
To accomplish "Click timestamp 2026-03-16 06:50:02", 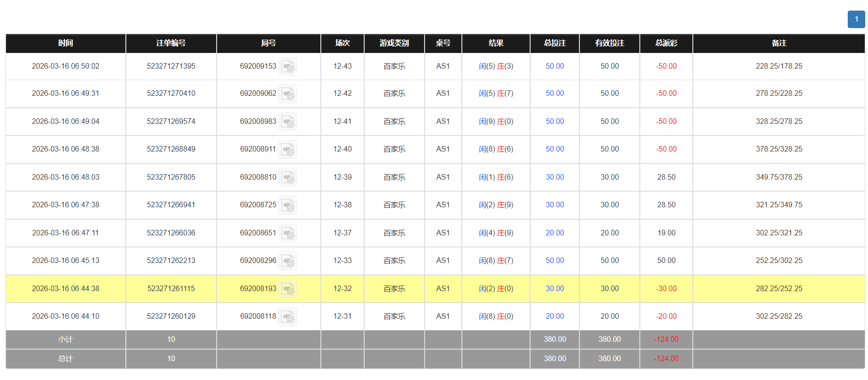I will 65,66.
